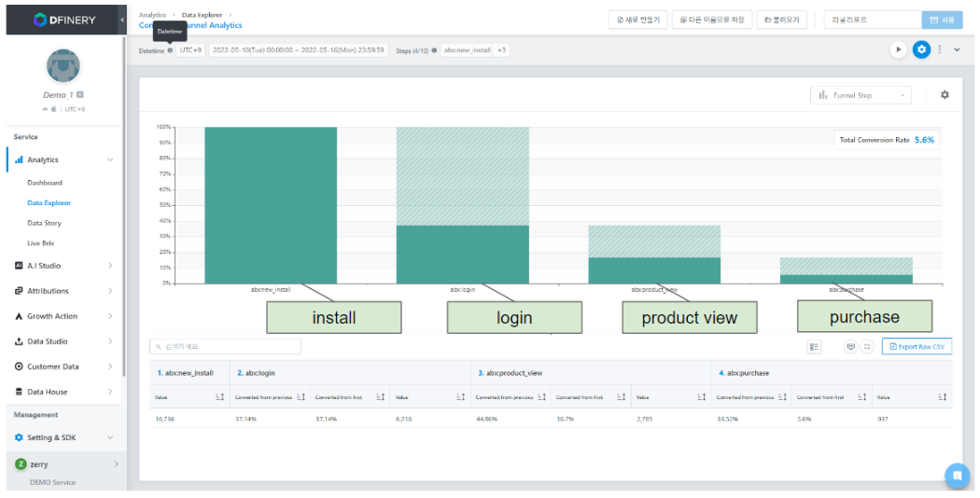Viewport: 980px width, 498px height.
Task: Sort abx:product_view Converted from previous column
Action: pyautogui.click(x=541, y=397)
